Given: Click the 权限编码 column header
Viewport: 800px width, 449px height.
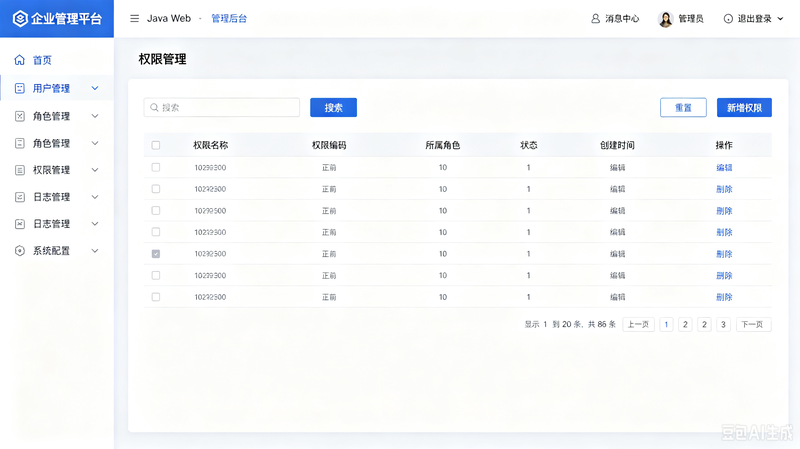Looking at the screenshot, I should click(x=329, y=145).
